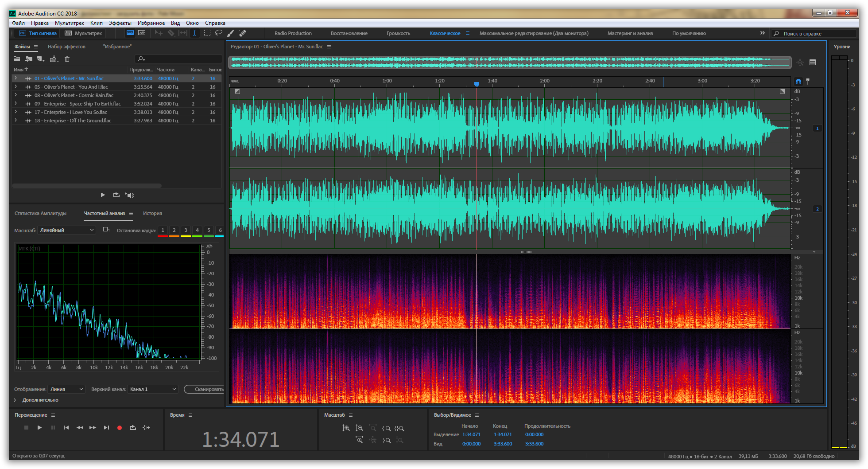Toggle the snapping magnet button
Viewport: 868px width, 469px height.
coord(798,82)
